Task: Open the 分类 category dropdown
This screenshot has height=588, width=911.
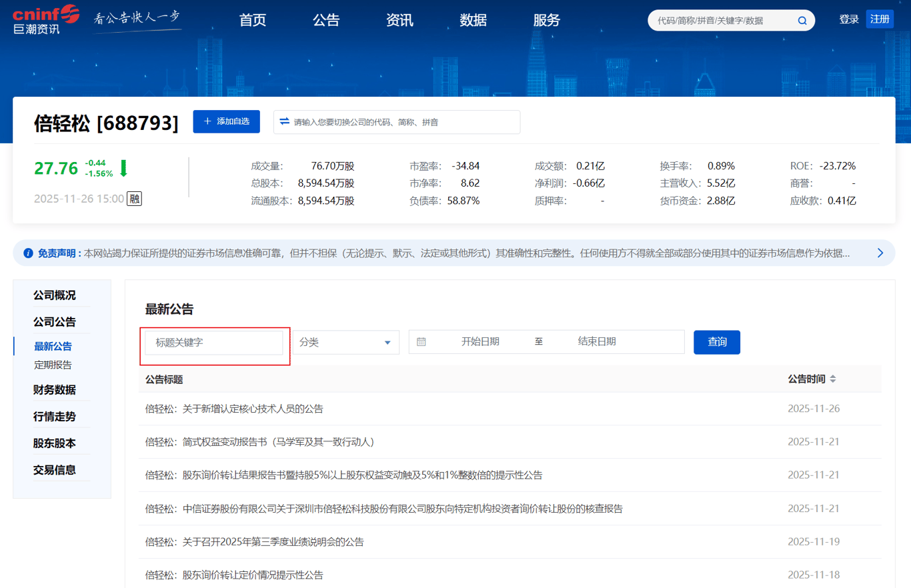Action: [x=346, y=342]
